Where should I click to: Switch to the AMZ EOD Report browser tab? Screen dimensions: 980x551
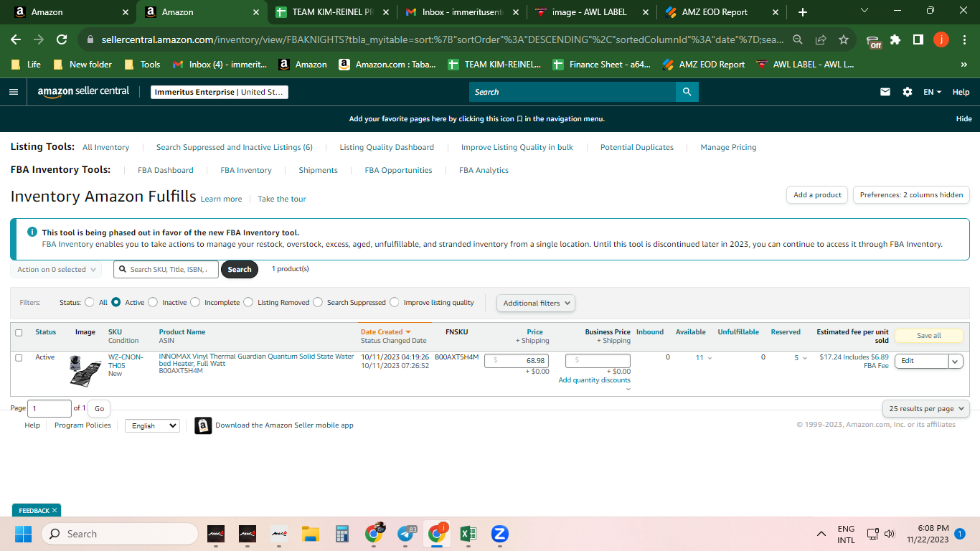click(722, 12)
